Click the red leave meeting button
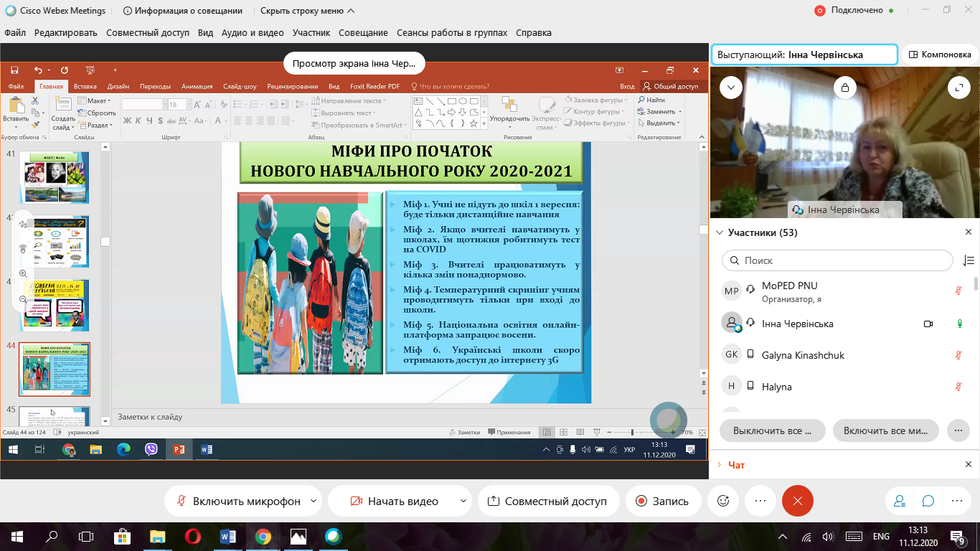The image size is (980, 551). pyautogui.click(x=798, y=501)
